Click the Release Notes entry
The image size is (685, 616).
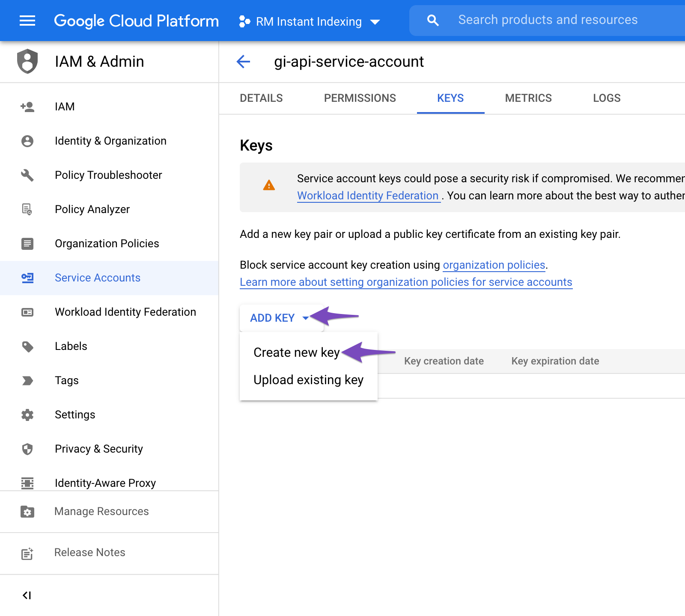pyautogui.click(x=89, y=552)
